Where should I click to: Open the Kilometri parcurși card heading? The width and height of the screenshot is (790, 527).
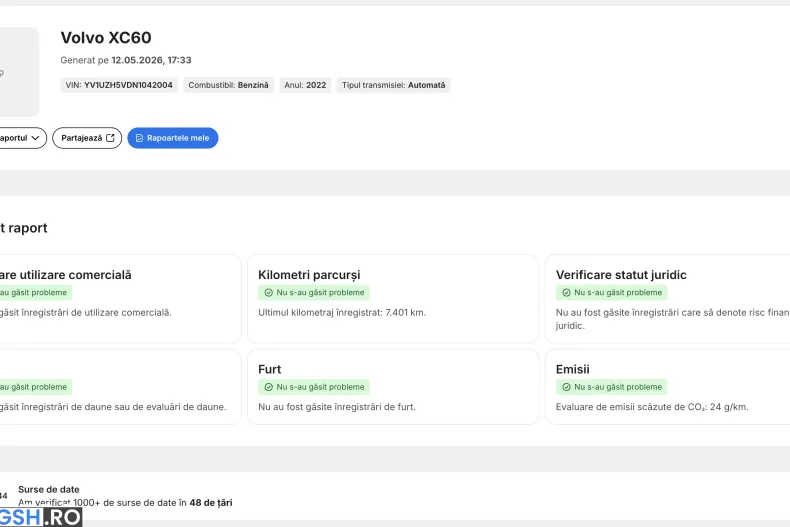point(309,275)
